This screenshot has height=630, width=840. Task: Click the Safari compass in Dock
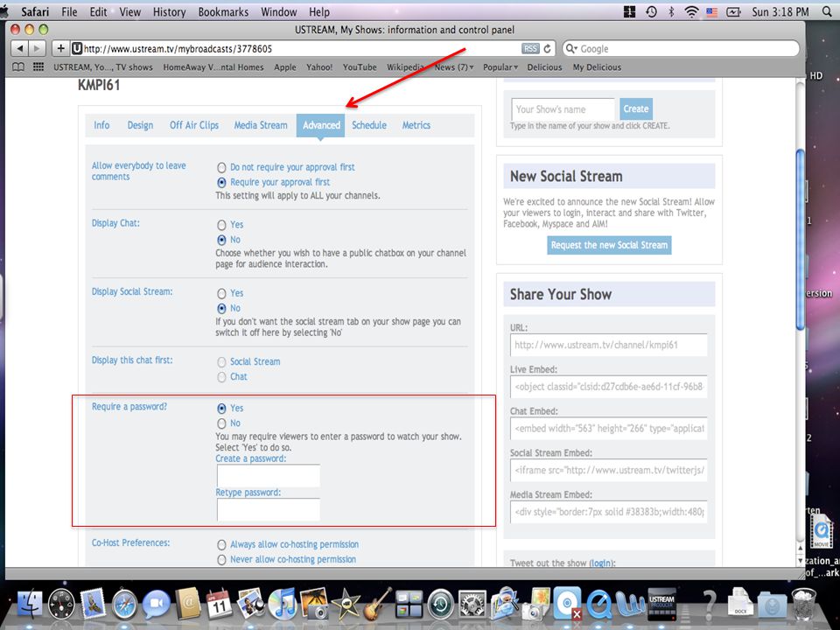pyautogui.click(x=125, y=605)
